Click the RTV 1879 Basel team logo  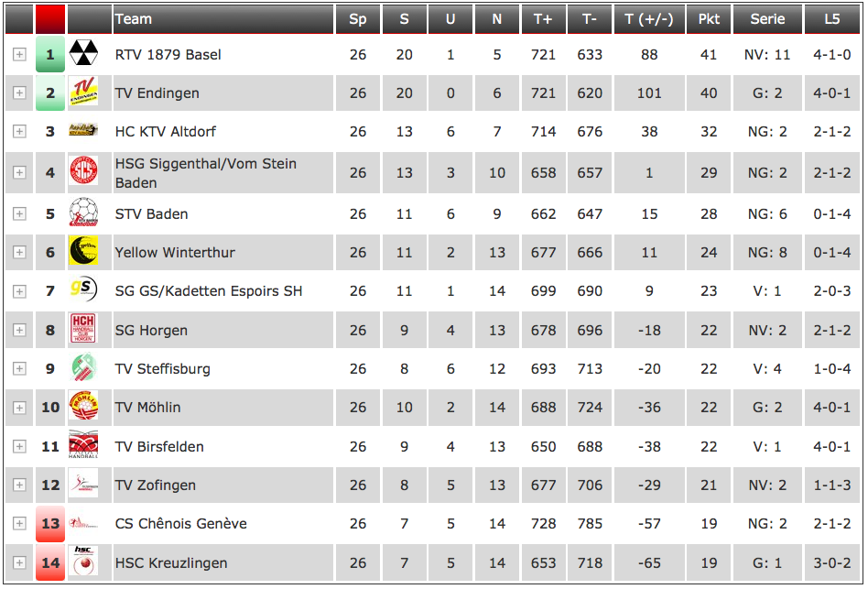(83, 53)
